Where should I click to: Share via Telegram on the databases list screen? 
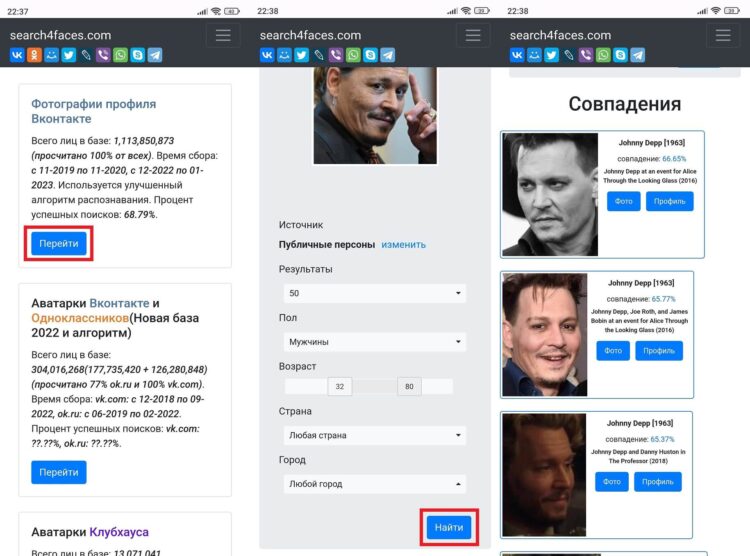tap(155, 55)
